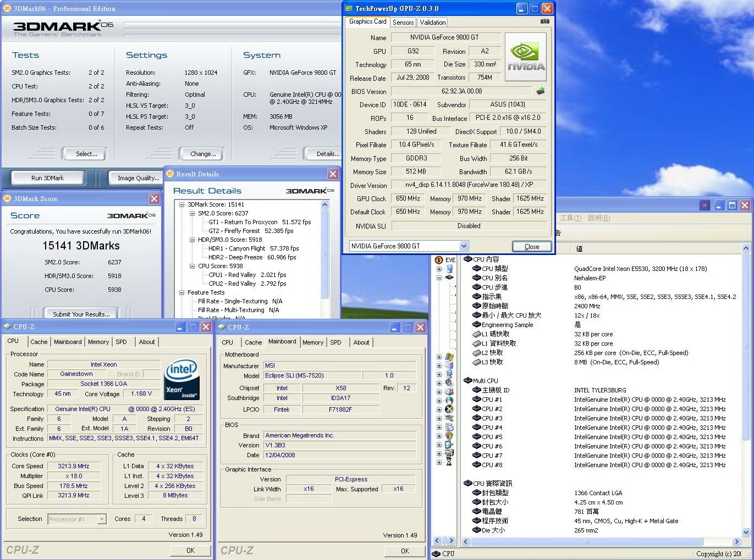
Task: Collapse the 3DMark Score: 15141 tree node
Action: pyautogui.click(x=182, y=204)
